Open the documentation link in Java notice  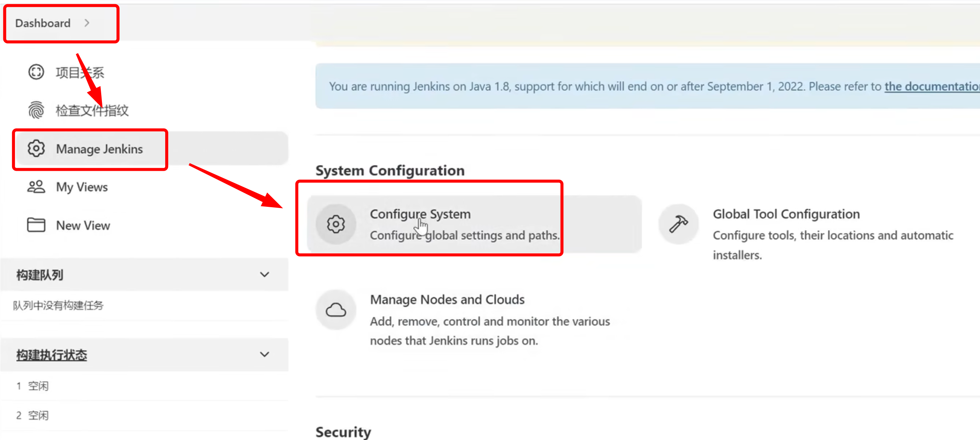(932, 86)
